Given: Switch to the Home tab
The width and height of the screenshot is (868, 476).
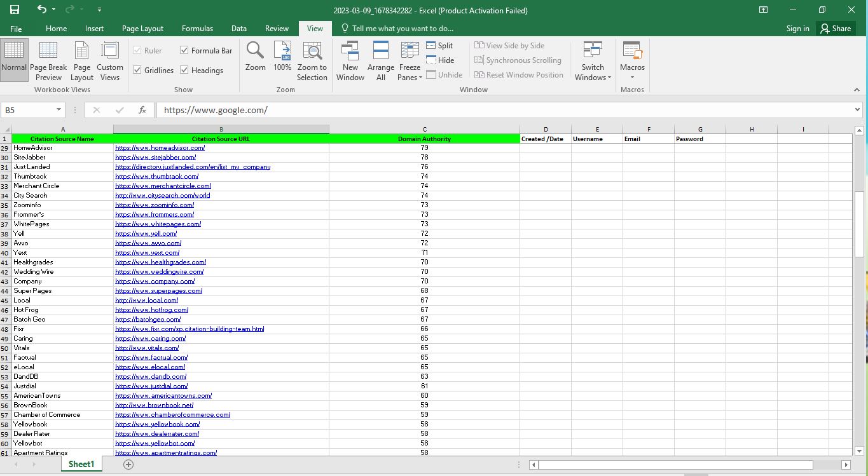Looking at the screenshot, I should (56, 29).
